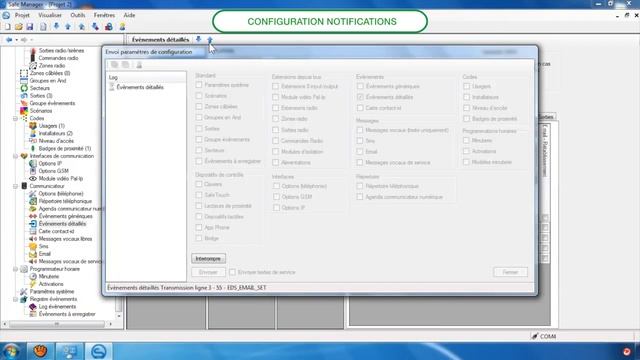Toggle the Sms checkbox under Messages
The width and height of the screenshot is (640, 360).
click(x=360, y=141)
